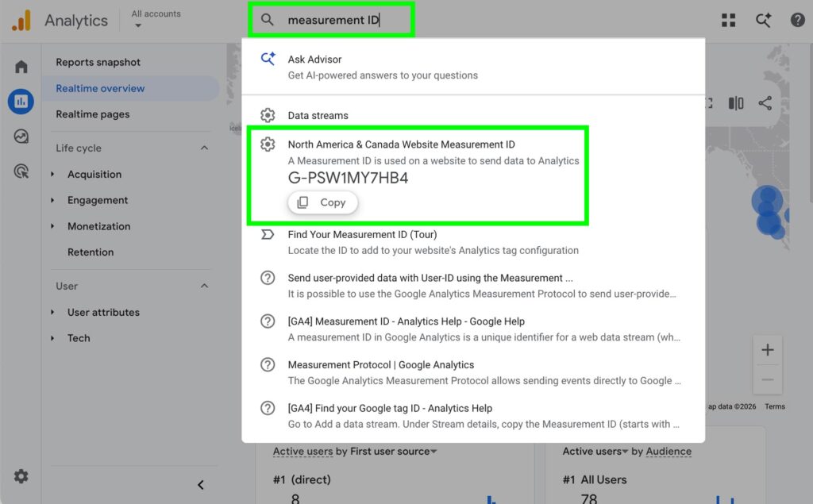Screen dimensions: 813x504
Task: Open the All accounts dropdown
Action: [x=156, y=19]
